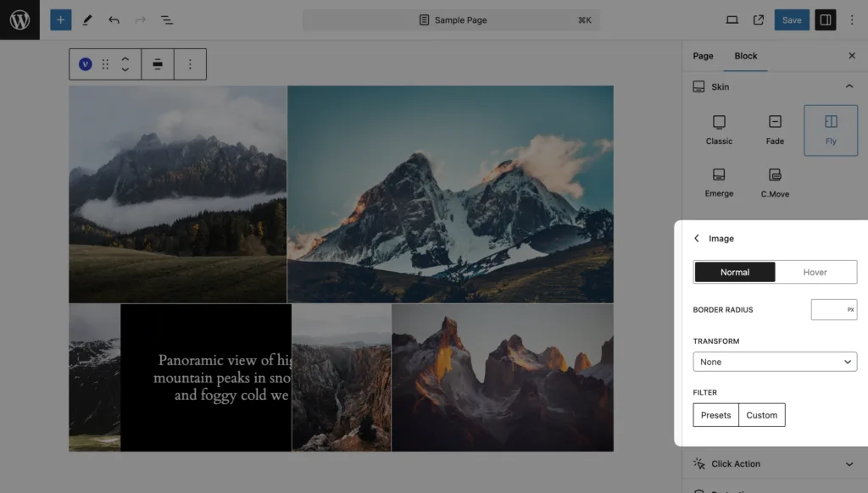Move block down with arrow
Screen dimensions: 868x493
click(125, 69)
